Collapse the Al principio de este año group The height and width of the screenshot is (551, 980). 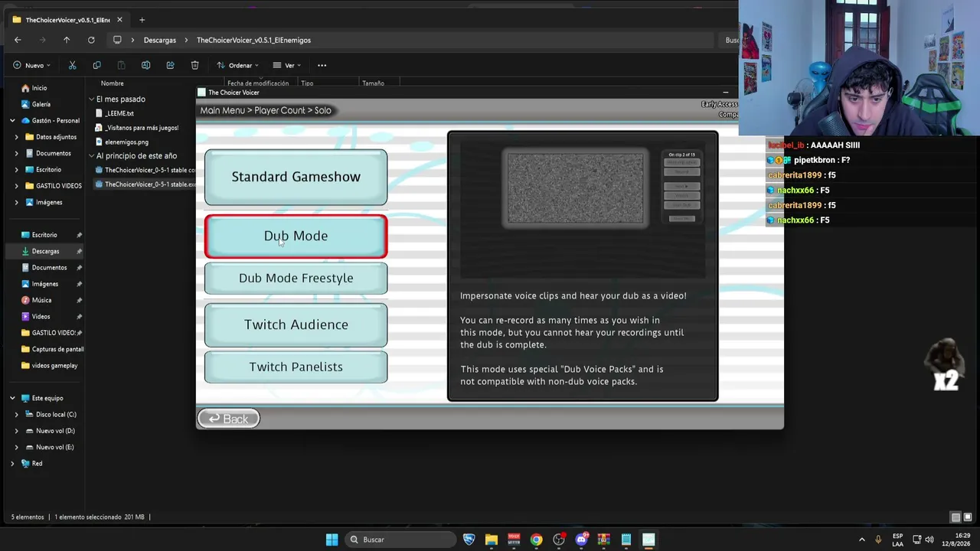click(x=91, y=156)
